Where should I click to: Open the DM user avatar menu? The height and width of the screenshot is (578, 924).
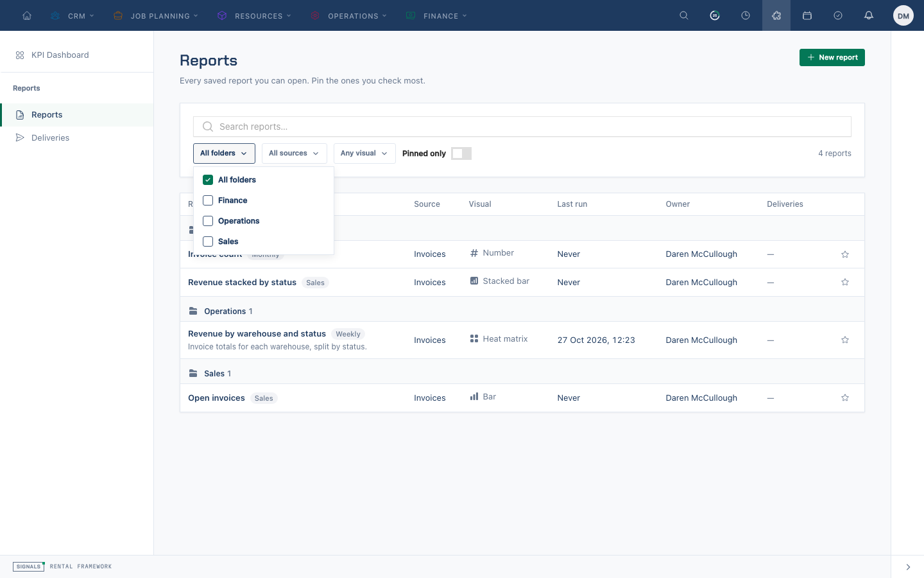tap(903, 15)
